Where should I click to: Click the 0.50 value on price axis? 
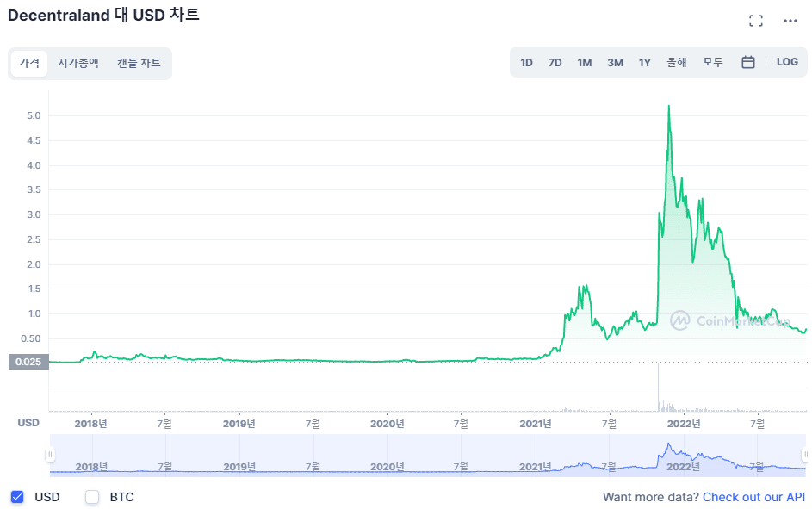point(30,338)
